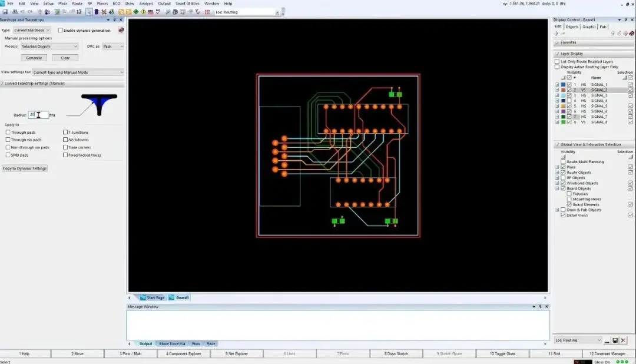Click the Save icon in the toolbar
Screen dimensions: 636x364
pos(5,12)
